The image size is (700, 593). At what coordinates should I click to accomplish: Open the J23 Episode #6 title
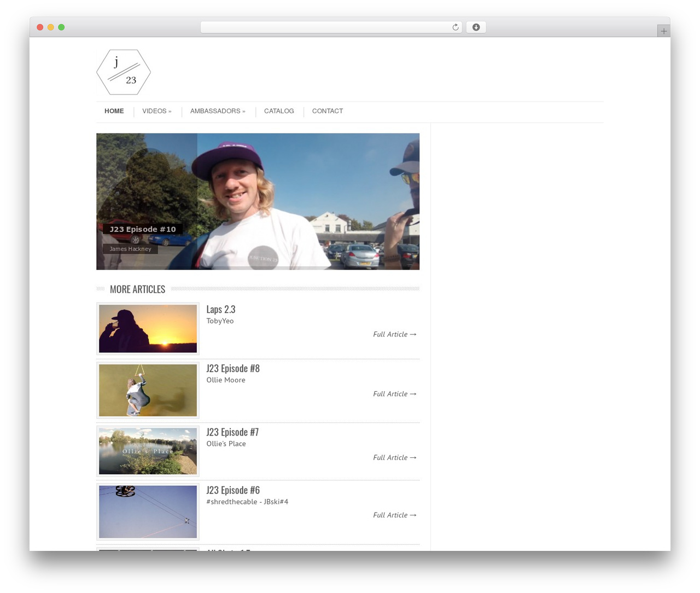point(233,490)
